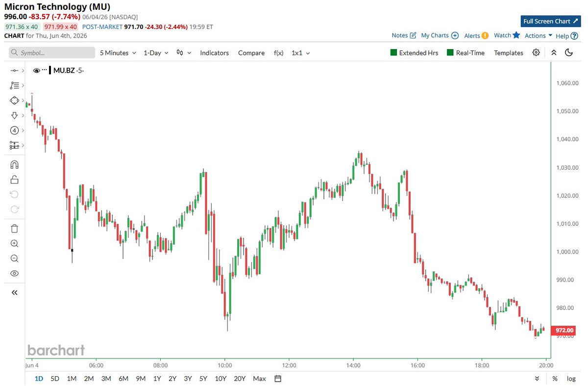
Task: Toggle the lock drawings icon
Action: click(14, 179)
